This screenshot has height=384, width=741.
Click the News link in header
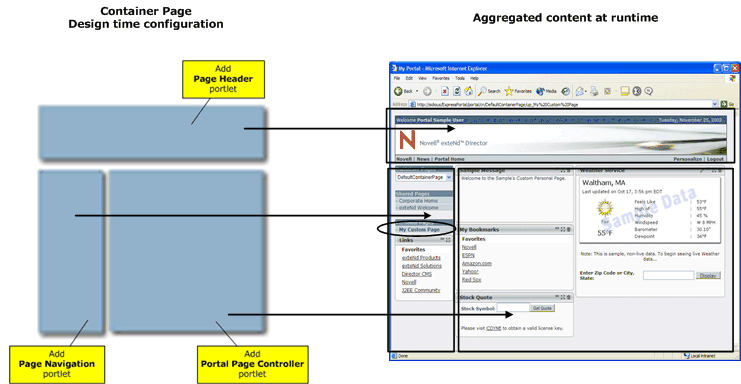pyautogui.click(x=423, y=159)
